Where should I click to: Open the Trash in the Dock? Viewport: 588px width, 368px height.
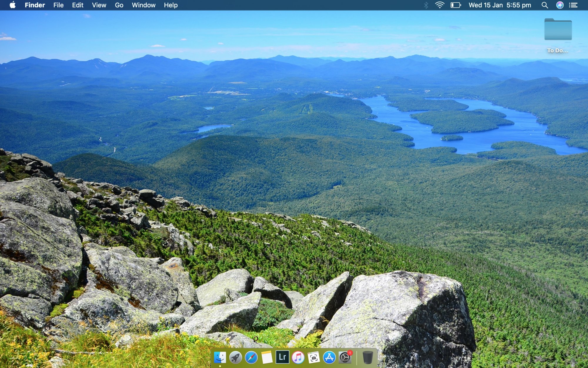(367, 357)
